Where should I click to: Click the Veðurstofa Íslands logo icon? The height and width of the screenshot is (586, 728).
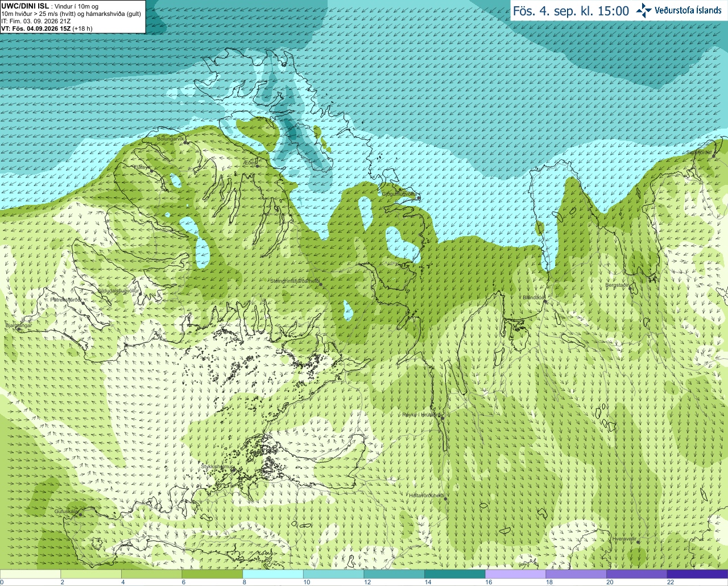coord(644,10)
